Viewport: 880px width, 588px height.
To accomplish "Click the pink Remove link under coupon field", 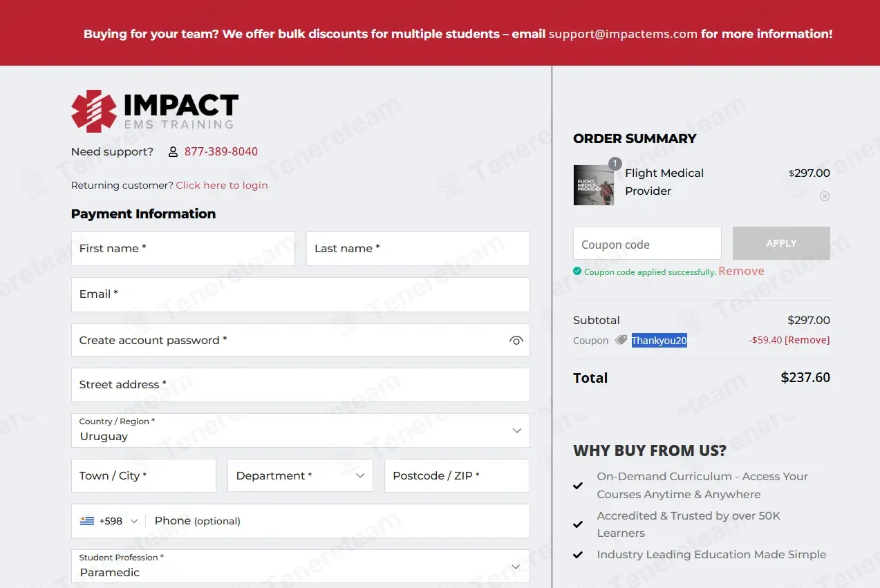I will click(x=741, y=271).
